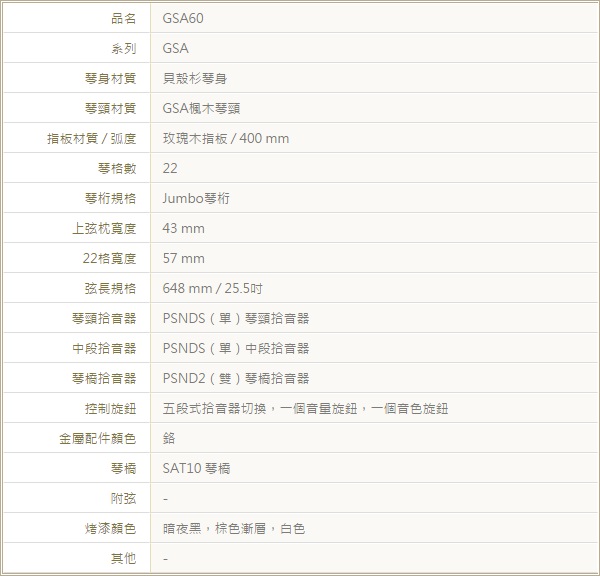The image size is (600, 576).
Task: Click the 貝殼杉琴身 body material text
Action: (x=195, y=78)
